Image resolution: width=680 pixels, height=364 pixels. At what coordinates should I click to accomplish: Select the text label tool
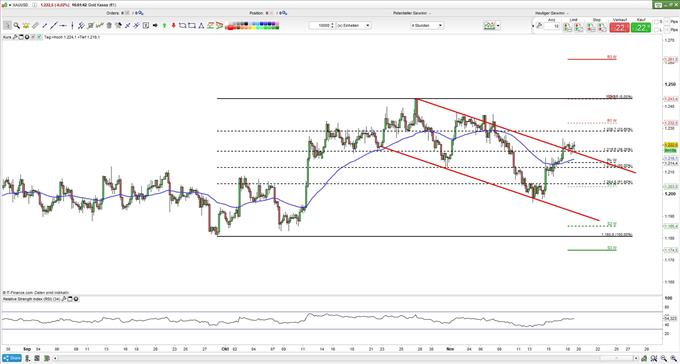(146, 26)
